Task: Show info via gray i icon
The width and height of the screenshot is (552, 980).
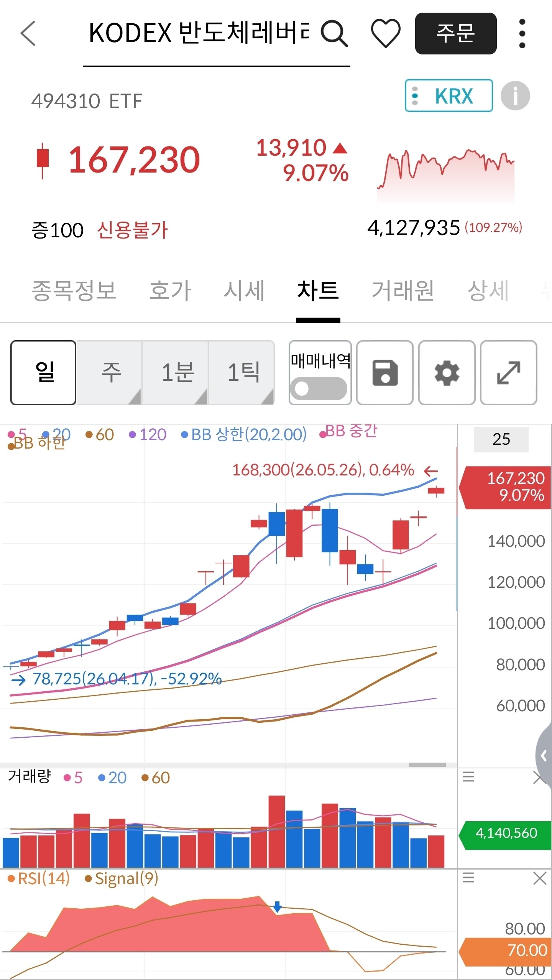Action: pyautogui.click(x=515, y=96)
